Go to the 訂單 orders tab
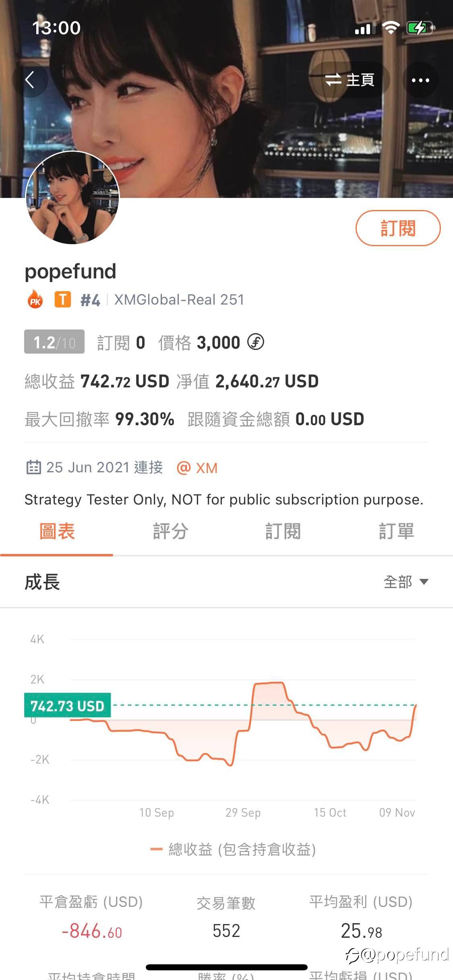Screen dimensions: 453x980 [x=396, y=531]
